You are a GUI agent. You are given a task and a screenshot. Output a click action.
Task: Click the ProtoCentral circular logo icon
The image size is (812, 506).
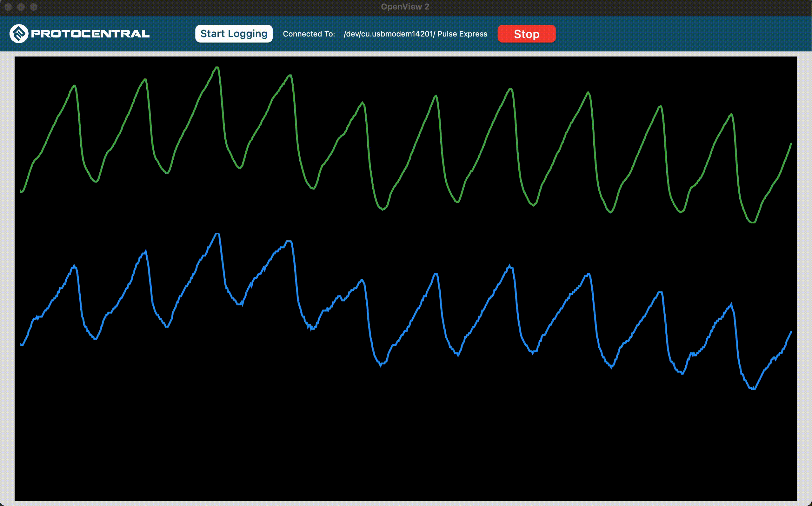[19, 33]
